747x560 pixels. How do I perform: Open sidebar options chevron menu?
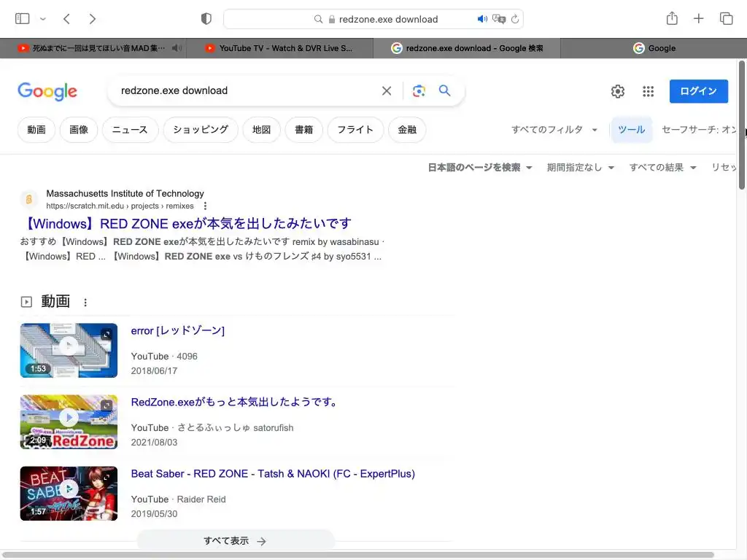tap(43, 19)
